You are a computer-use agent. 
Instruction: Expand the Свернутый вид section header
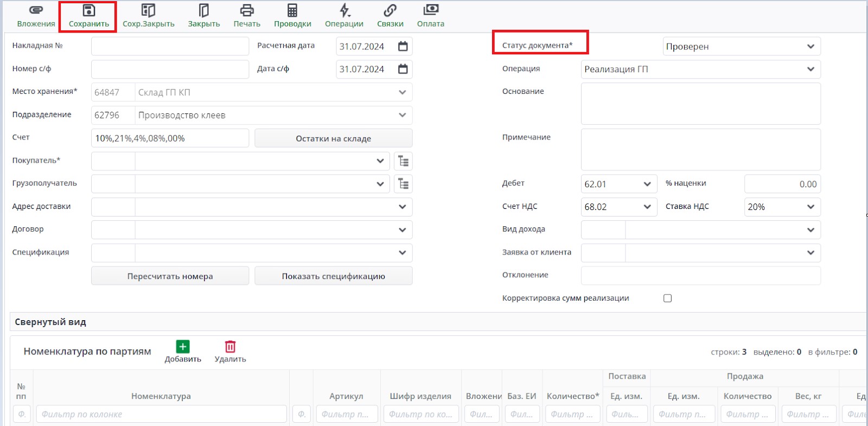50,322
